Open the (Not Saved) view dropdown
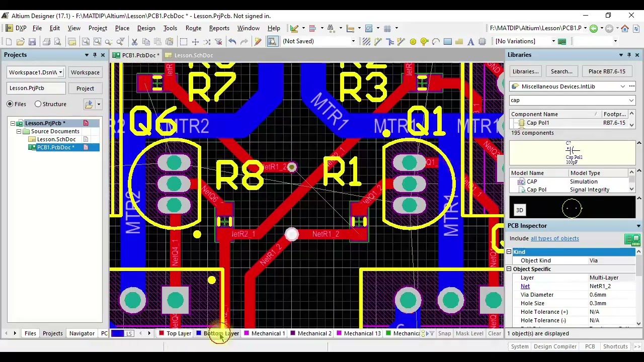The height and width of the screenshot is (362, 644). click(x=353, y=41)
